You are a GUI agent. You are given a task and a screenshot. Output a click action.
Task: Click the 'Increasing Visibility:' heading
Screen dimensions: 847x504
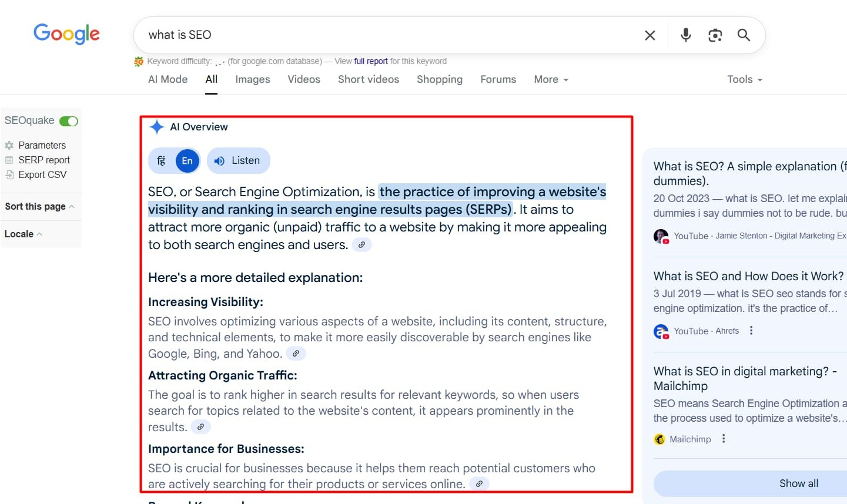tap(206, 302)
